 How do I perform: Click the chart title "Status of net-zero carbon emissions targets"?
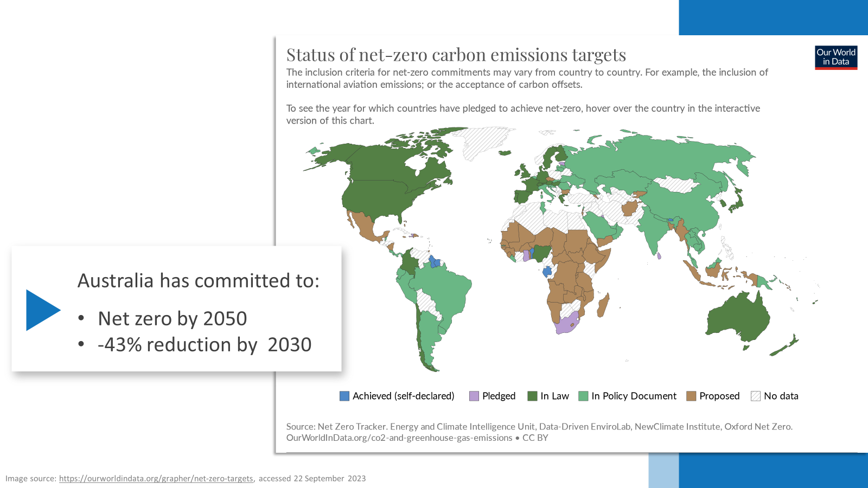pyautogui.click(x=456, y=55)
